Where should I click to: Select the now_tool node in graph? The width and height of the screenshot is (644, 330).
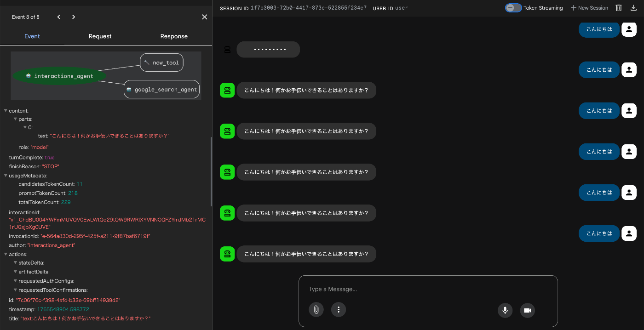[161, 63]
